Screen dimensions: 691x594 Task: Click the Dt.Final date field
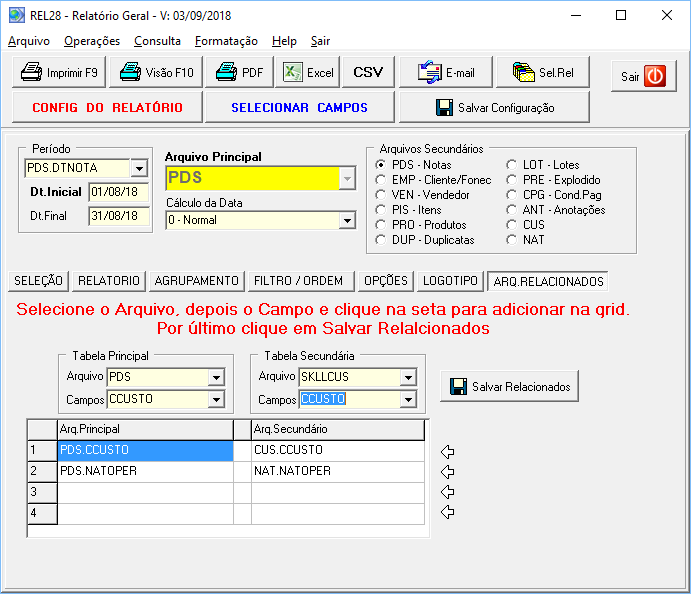[119, 216]
